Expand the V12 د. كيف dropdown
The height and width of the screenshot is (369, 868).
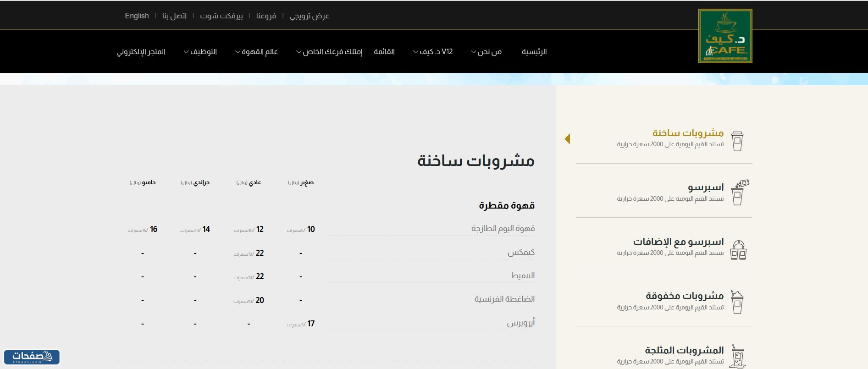click(433, 52)
